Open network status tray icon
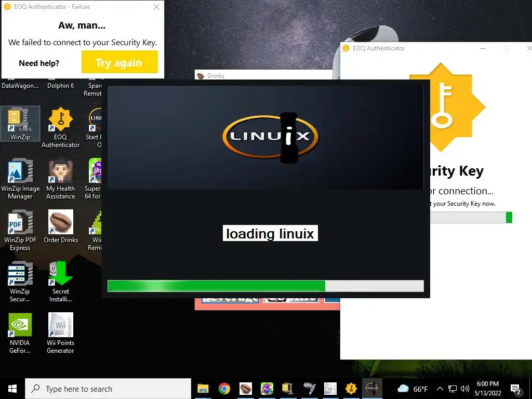 click(453, 389)
